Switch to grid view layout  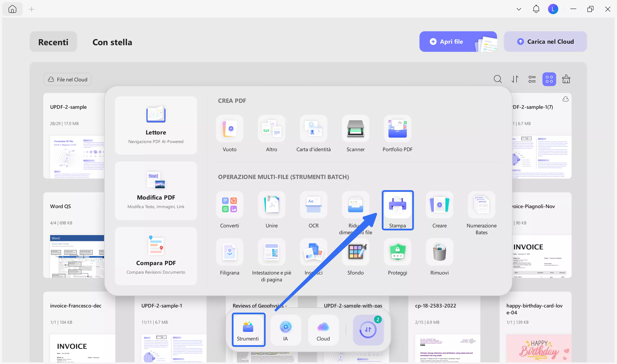tap(549, 79)
